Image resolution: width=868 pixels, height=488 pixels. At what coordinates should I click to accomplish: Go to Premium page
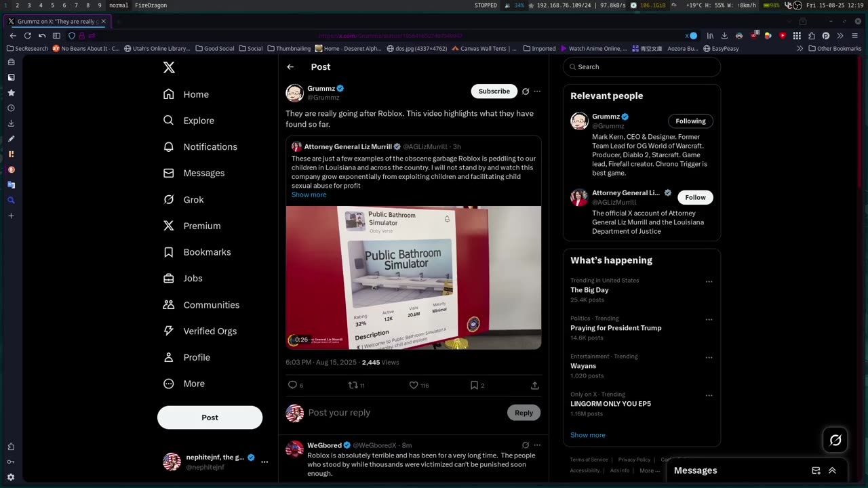[193, 226]
